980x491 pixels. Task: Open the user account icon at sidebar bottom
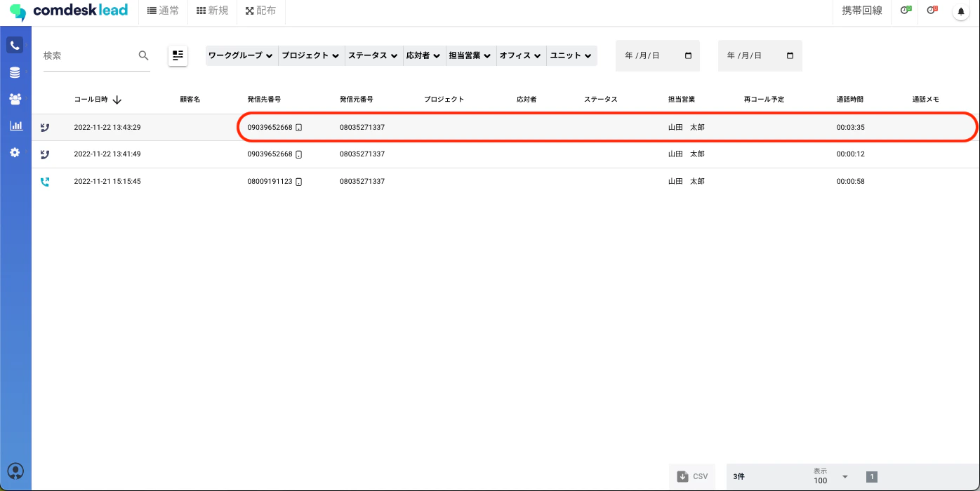click(15, 471)
